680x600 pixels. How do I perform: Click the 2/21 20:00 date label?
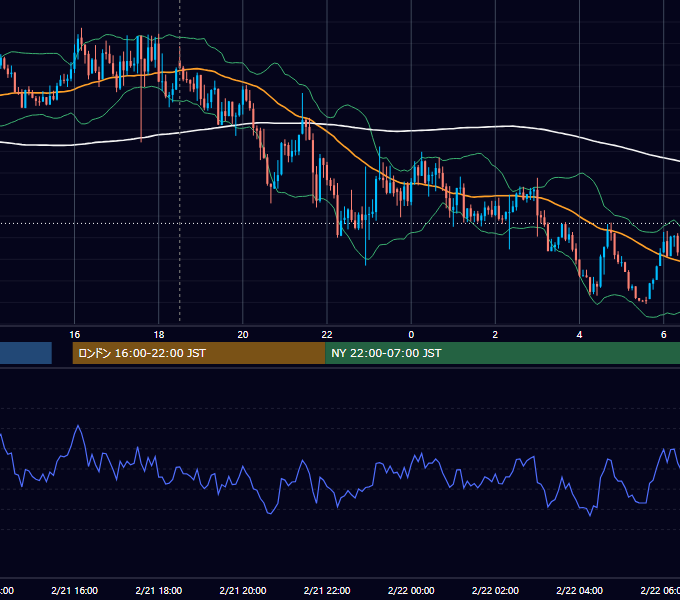point(243,590)
